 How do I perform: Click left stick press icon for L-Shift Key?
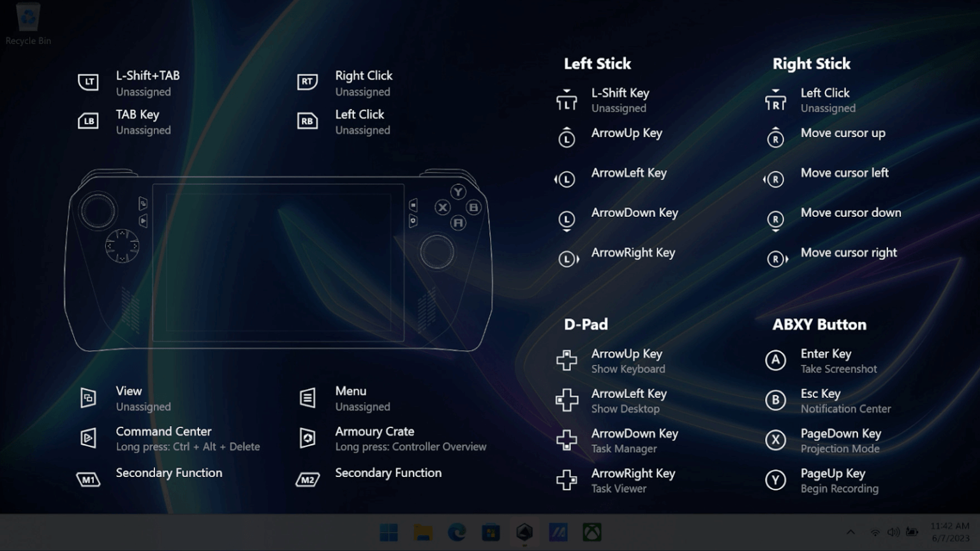567,100
